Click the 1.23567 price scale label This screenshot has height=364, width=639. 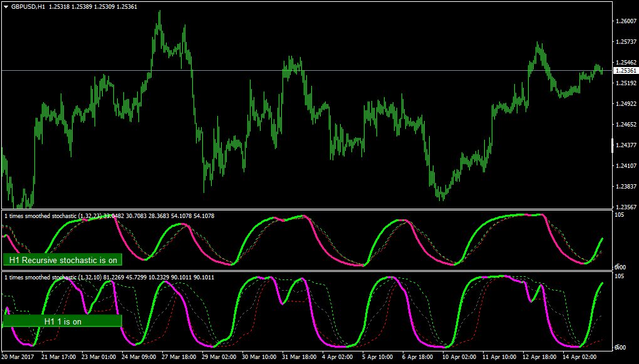tap(626, 207)
